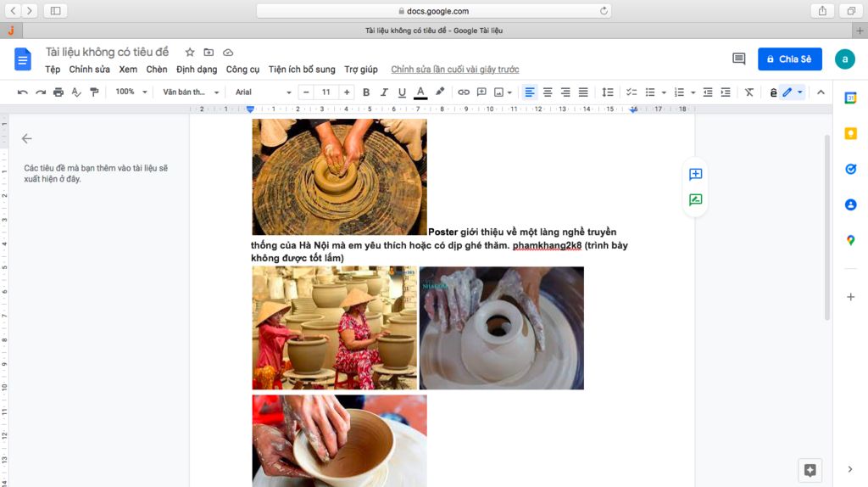The image size is (868, 487).
Task: Insert a checklist
Action: 632,92
